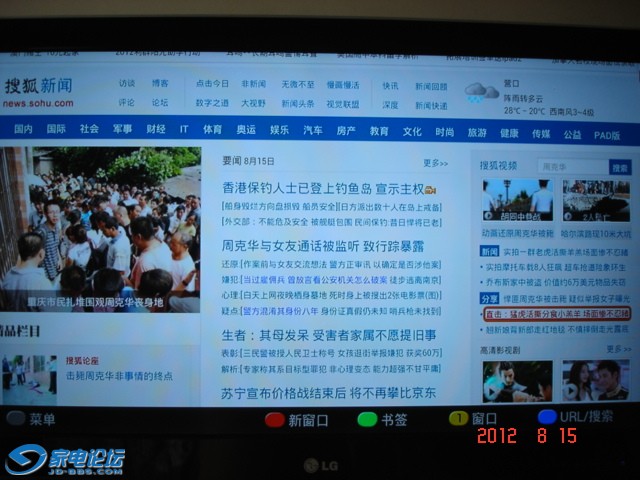Play the left 高清影视剧 video thumbnail
Viewport: 640px width, 480px height.
[518, 381]
